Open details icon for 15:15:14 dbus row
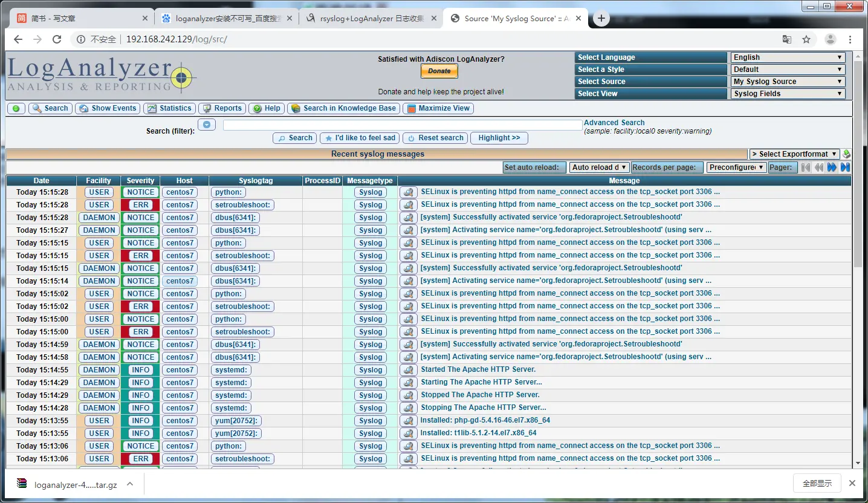Image resolution: width=868 pixels, height=503 pixels. pyautogui.click(x=409, y=281)
